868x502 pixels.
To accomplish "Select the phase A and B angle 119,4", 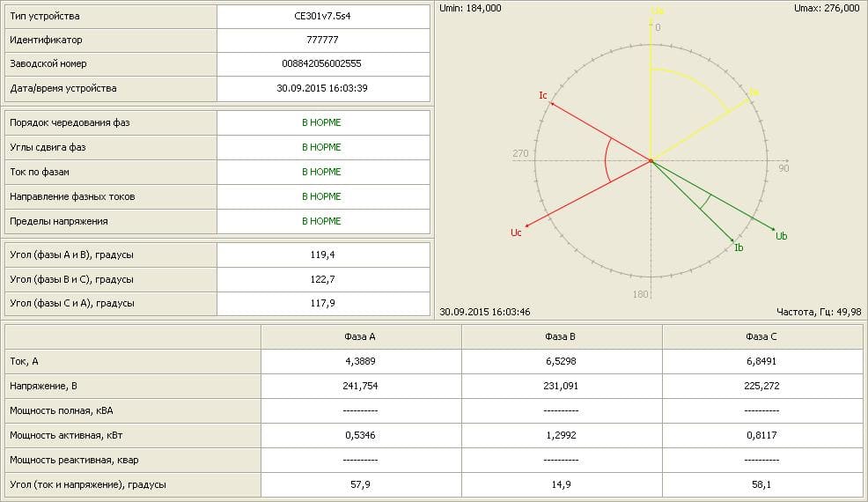I will (322, 255).
